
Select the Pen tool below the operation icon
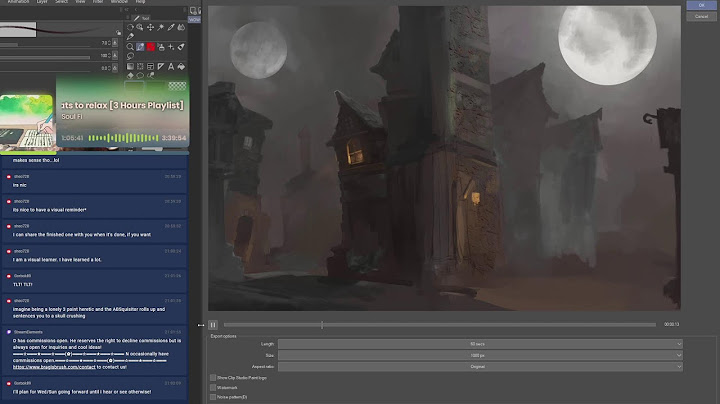(x=130, y=36)
